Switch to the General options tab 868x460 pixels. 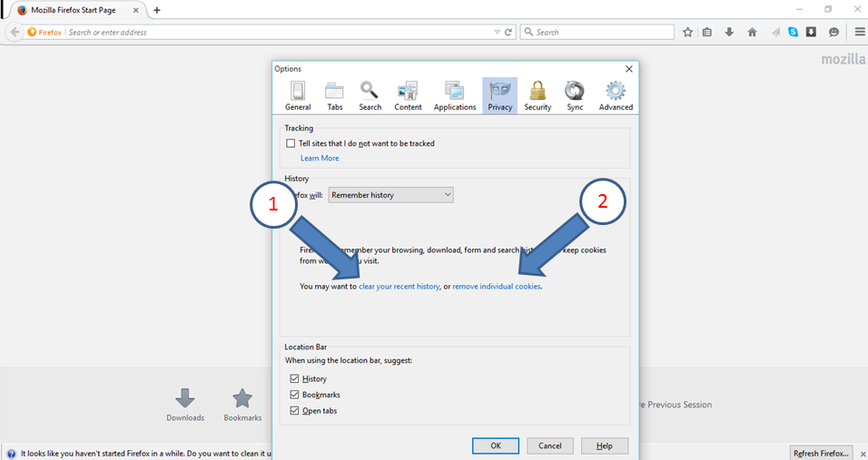click(x=298, y=95)
